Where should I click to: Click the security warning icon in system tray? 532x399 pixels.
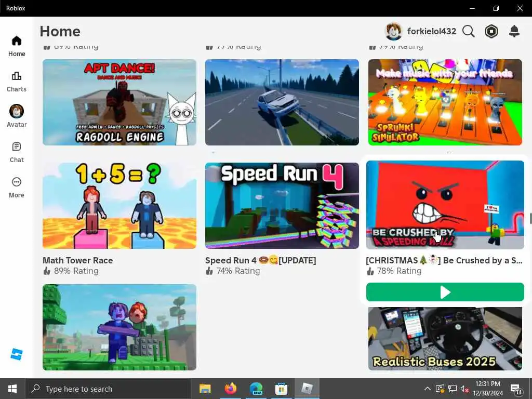[x=440, y=389]
